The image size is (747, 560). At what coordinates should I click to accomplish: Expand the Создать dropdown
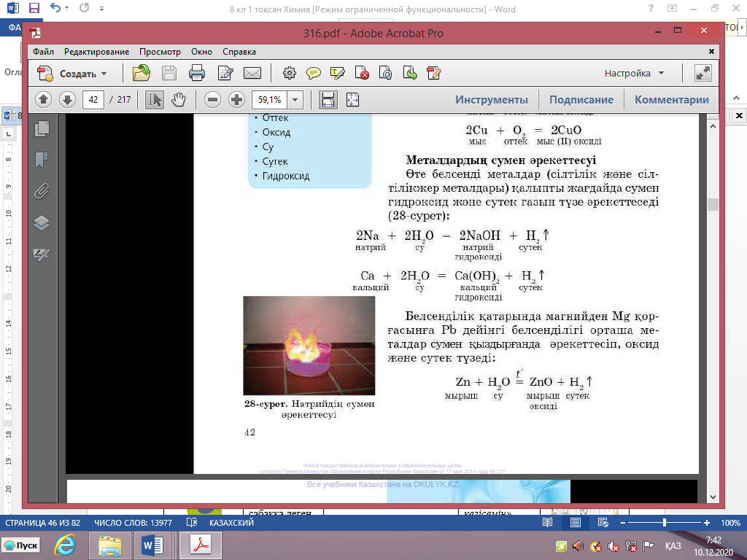point(104,74)
